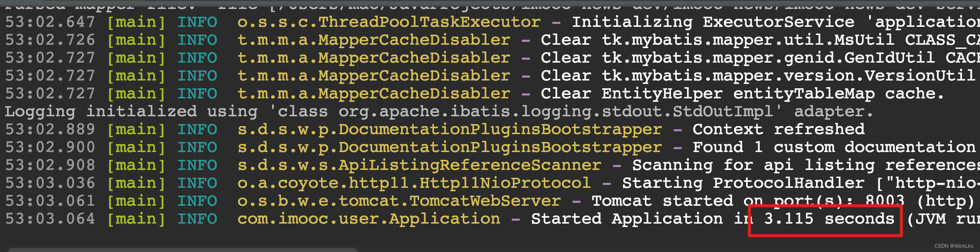This screenshot has height=252, width=980.
Task: Click the ThreadPoolTaskExecutor logger name
Action: point(389,22)
